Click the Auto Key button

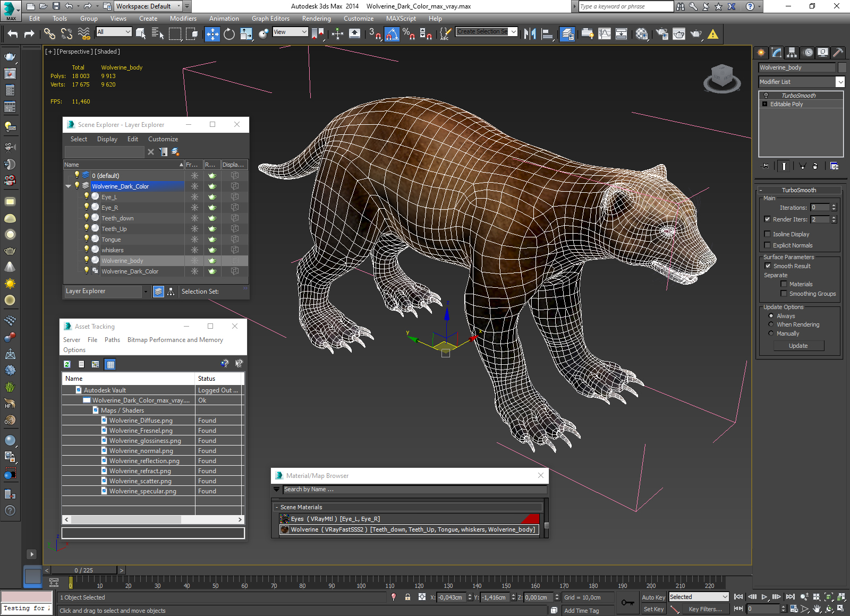[x=653, y=597]
